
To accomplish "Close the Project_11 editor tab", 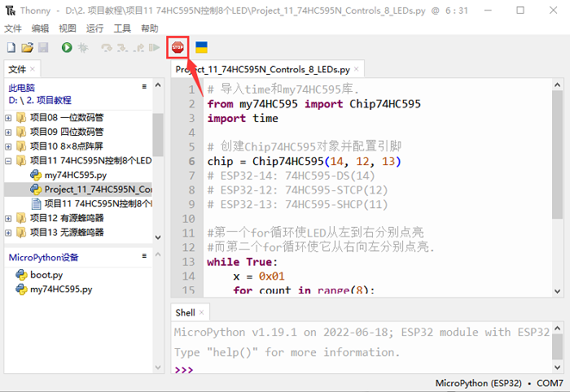I will tap(357, 70).
